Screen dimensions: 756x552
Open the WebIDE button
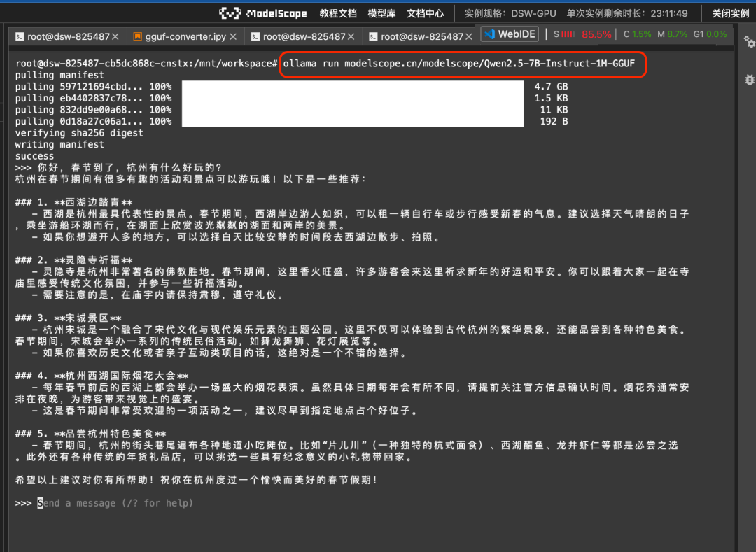pyautogui.click(x=510, y=34)
